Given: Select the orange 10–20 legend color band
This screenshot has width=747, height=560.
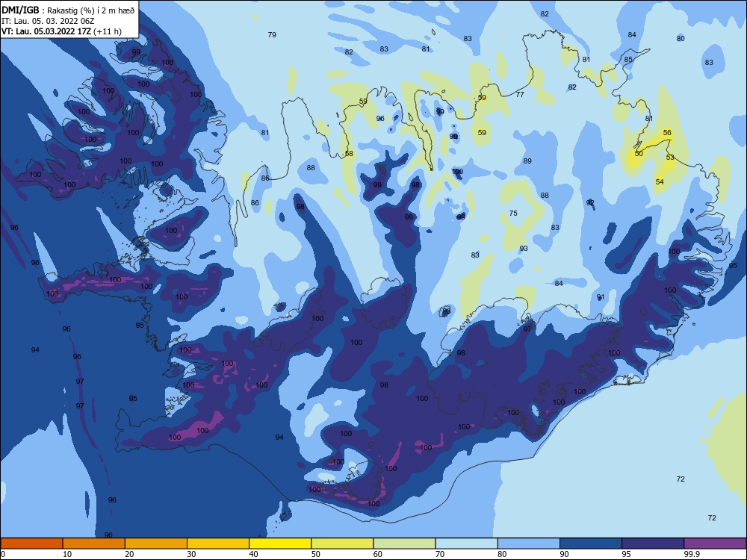Looking at the screenshot, I should coord(94,544).
